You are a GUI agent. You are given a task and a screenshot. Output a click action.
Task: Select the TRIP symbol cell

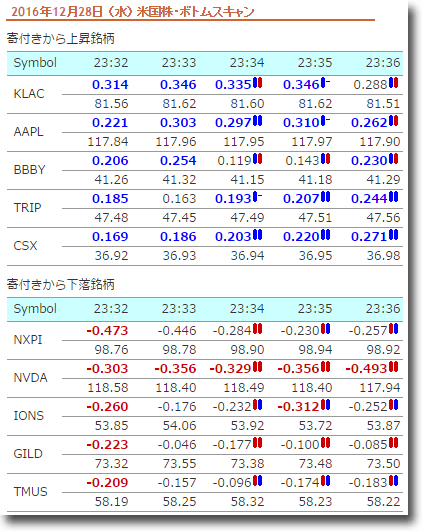tap(27, 208)
